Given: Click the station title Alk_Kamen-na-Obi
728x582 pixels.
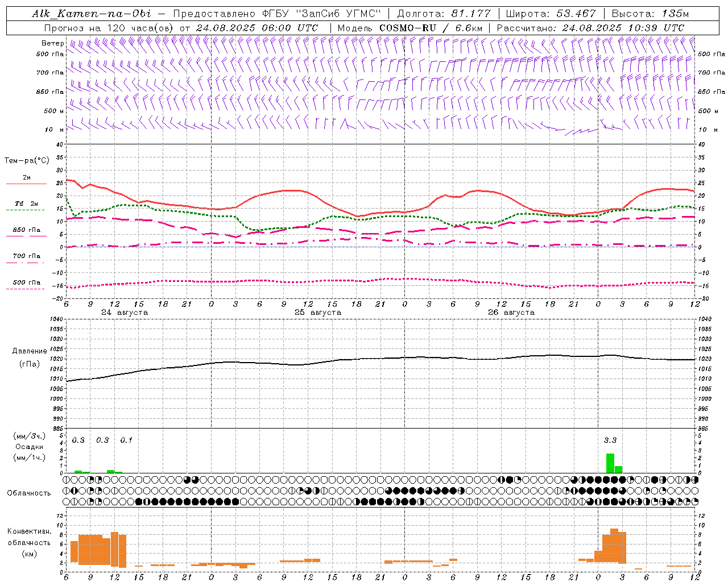Looking at the screenshot, I should (x=91, y=14).
